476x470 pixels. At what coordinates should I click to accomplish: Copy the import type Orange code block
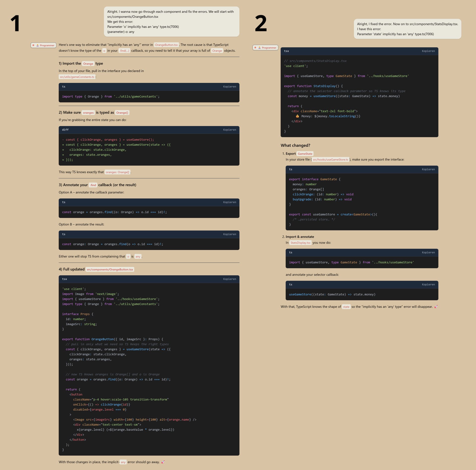[229, 87]
